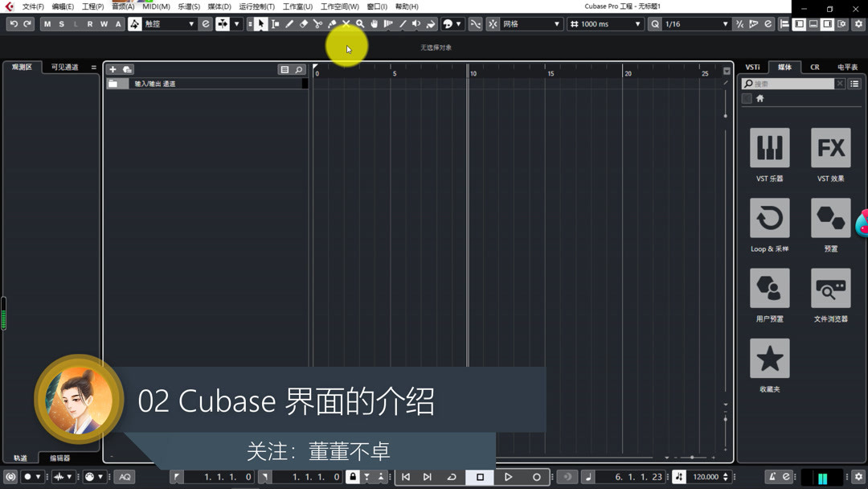The width and height of the screenshot is (868, 489).
Task: Toggle snap on or off
Action: tap(493, 24)
